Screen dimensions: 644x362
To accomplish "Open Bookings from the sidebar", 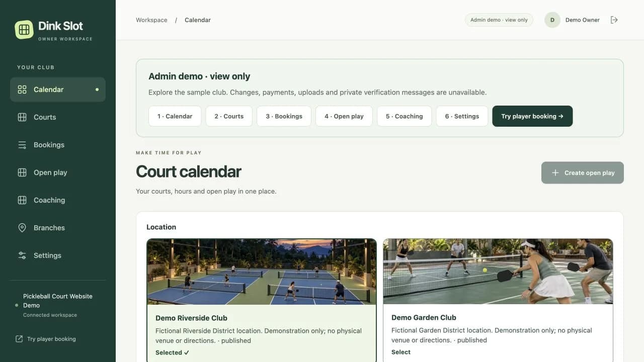I will [x=58, y=145].
